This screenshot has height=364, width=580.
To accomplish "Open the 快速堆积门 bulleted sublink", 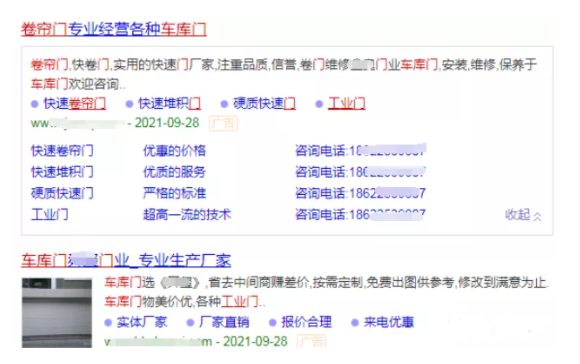I will click(169, 104).
